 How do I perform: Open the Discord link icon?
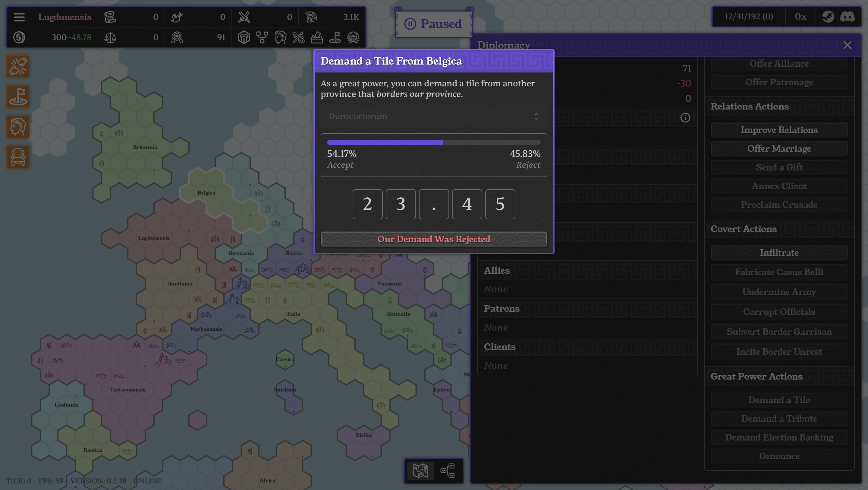point(847,17)
